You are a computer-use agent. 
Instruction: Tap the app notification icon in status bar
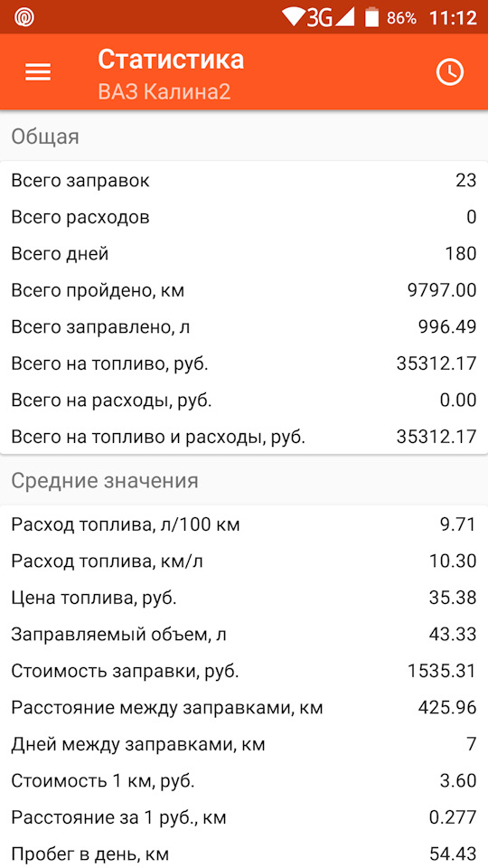click(x=25, y=17)
